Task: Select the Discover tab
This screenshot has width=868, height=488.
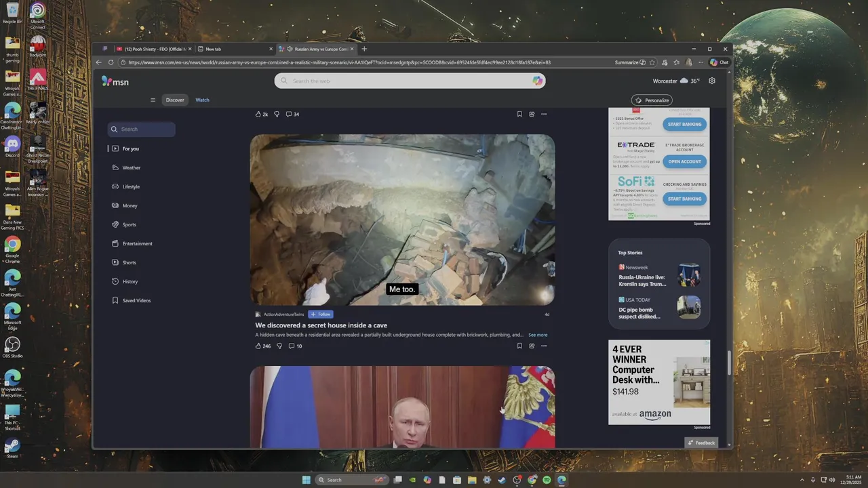Action: pyautogui.click(x=175, y=100)
